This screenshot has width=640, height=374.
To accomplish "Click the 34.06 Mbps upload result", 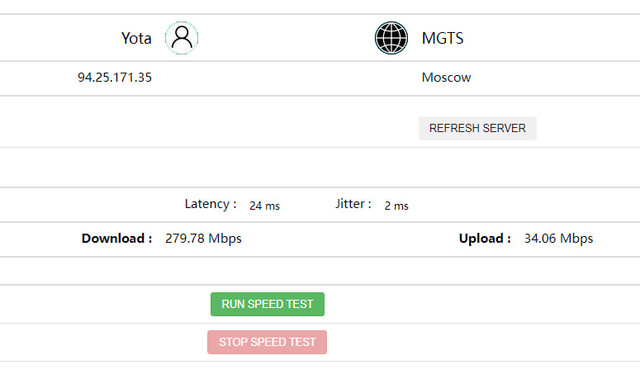I will [558, 238].
